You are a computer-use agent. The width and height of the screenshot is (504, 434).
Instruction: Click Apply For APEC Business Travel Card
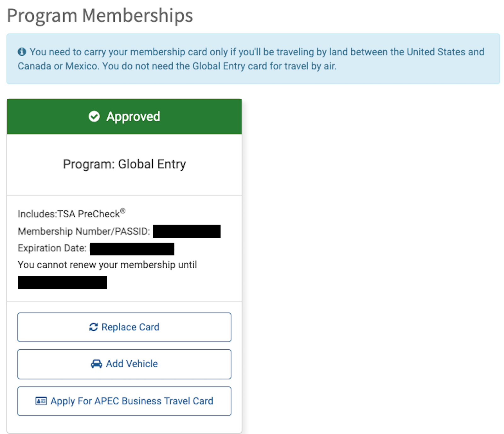[x=124, y=401]
